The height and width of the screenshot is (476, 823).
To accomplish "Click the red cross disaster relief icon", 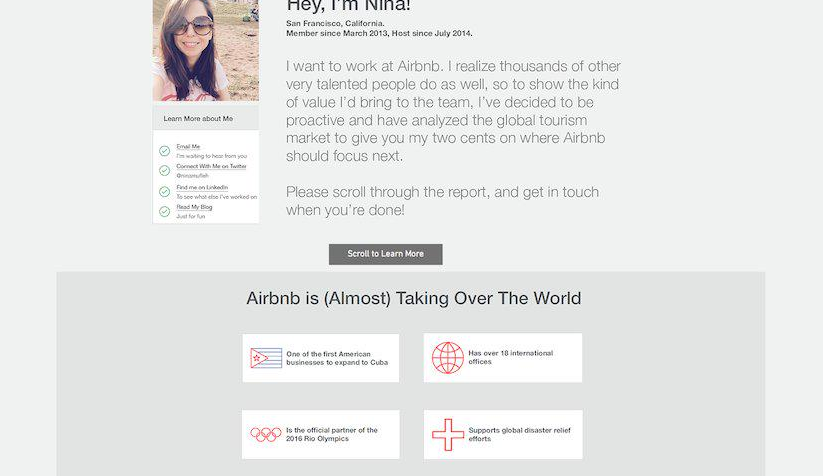I will tap(448, 434).
